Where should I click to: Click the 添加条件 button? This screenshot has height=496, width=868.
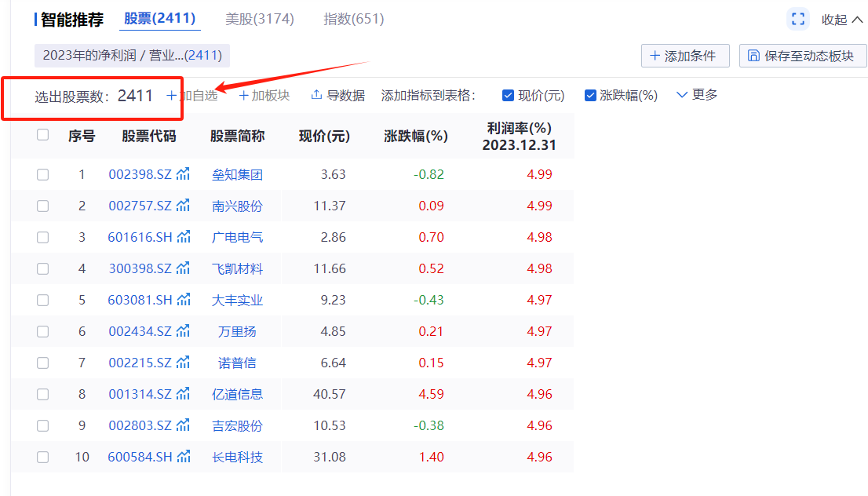pyautogui.click(x=685, y=56)
